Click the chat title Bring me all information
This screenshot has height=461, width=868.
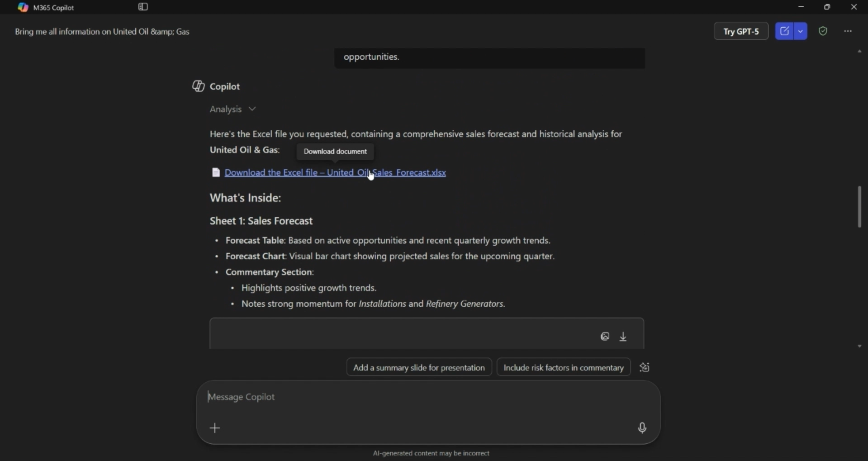102,32
